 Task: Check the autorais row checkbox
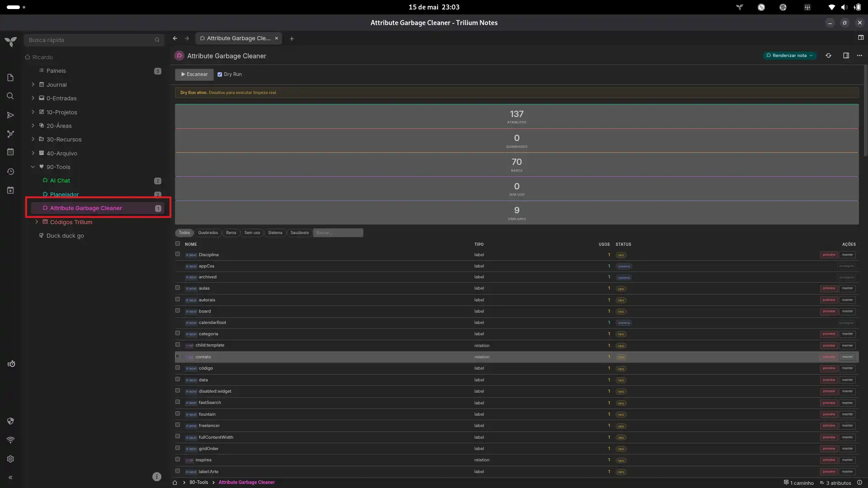coord(178,300)
